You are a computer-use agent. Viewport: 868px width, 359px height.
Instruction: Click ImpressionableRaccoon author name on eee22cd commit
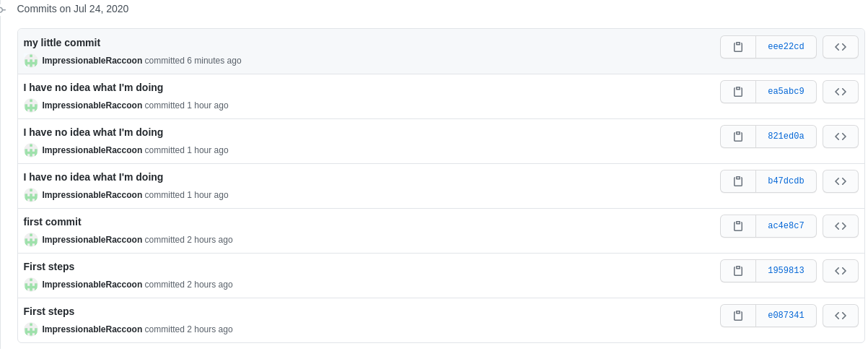pyautogui.click(x=92, y=61)
